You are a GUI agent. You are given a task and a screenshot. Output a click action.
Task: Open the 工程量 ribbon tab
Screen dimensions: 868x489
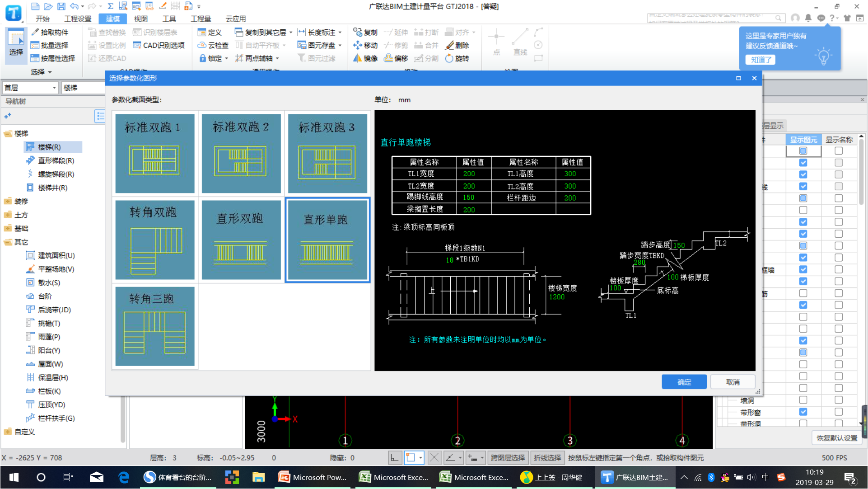(x=201, y=19)
